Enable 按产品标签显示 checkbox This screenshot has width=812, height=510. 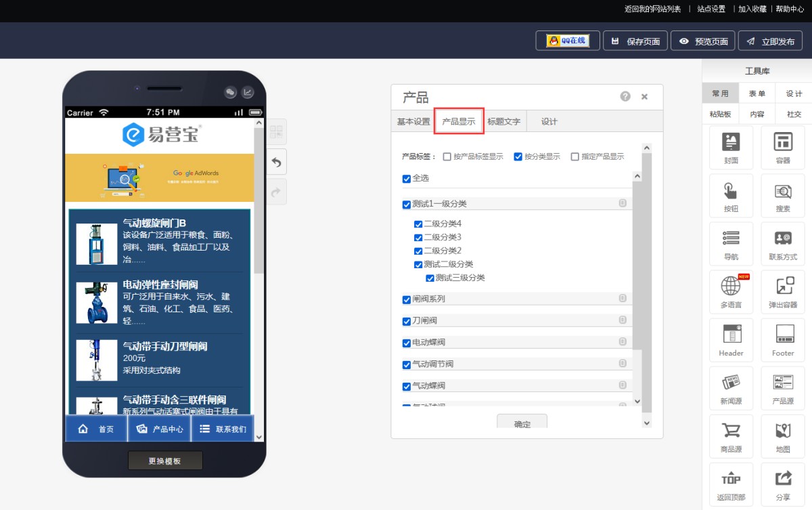[447, 156]
